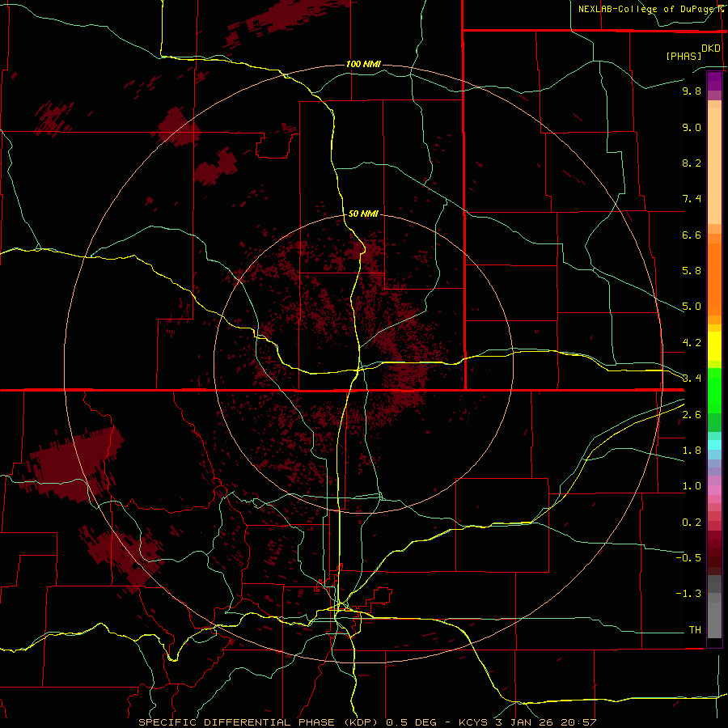Click the 3 JAN 26 20:57 timestamp
Viewport: 728px width, 728px height.
pyautogui.click(x=548, y=722)
